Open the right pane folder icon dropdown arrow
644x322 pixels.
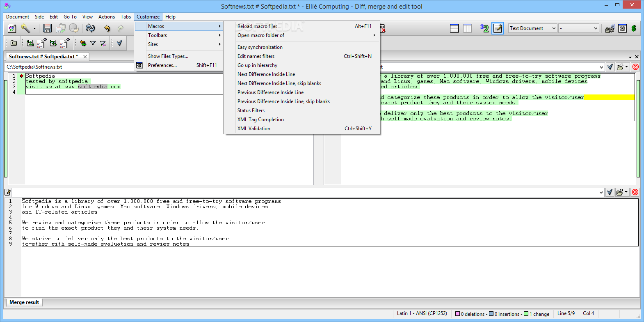(627, 67)
